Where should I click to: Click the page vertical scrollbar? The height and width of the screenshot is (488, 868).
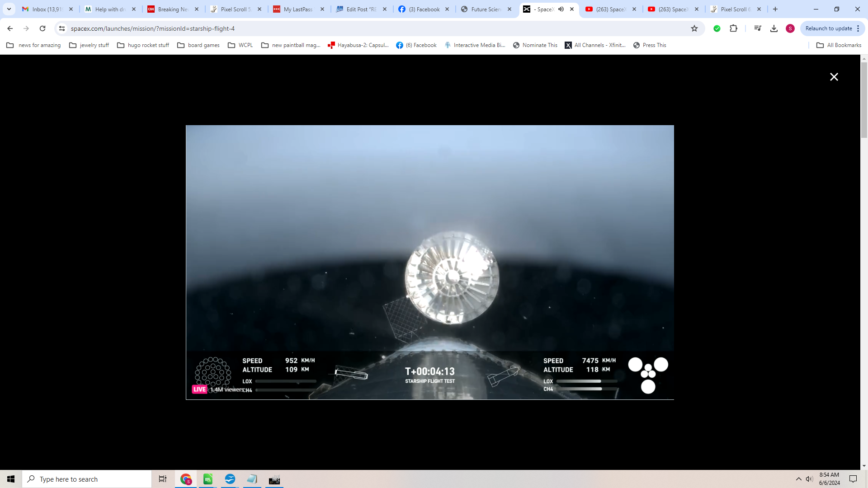point(864,99)
